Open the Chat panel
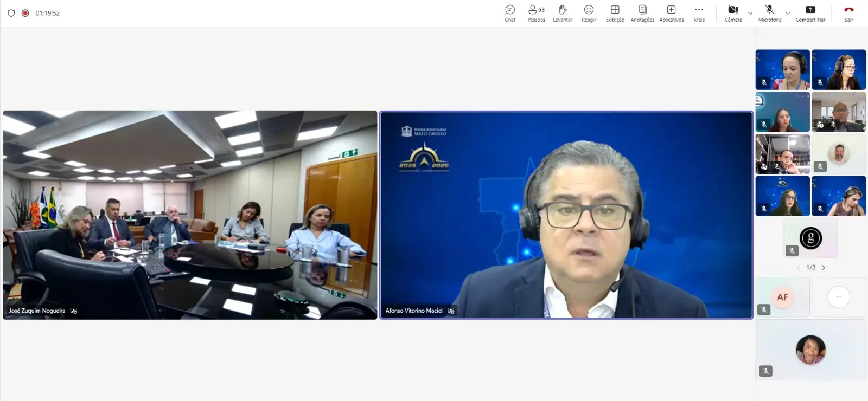Screen dimensions: 868x401 [x=510, y=13]
